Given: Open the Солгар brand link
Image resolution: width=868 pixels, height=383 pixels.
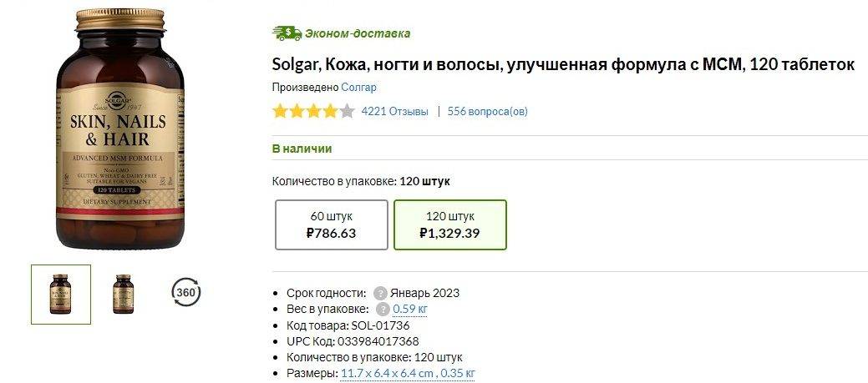Looking at the screenshot, I should click(359, 88).
